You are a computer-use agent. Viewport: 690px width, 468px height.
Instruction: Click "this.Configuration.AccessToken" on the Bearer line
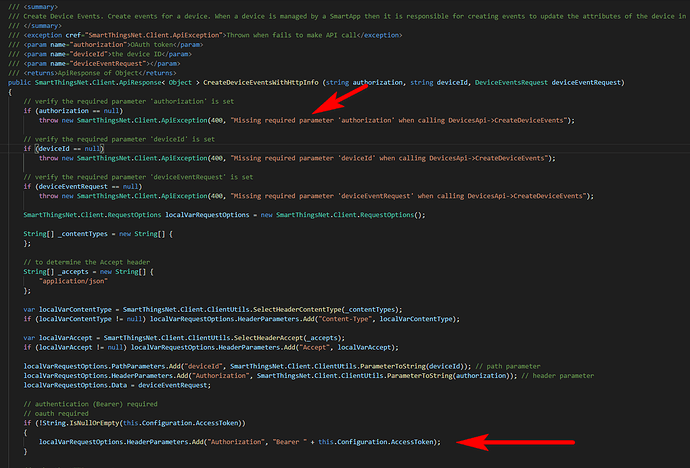point(378,442)
